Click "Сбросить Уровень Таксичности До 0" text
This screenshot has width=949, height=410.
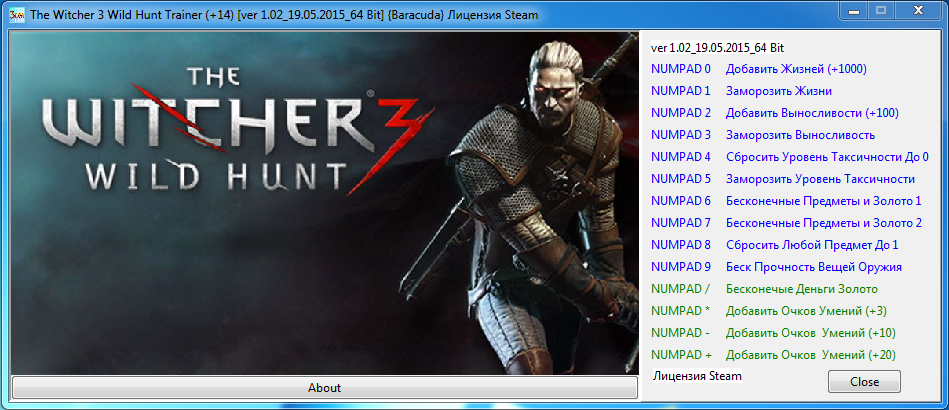pos(827,157)
